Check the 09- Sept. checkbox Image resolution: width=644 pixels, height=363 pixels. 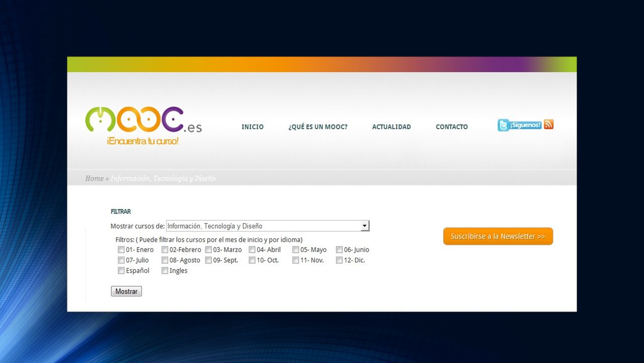pyautogui.click(x=208, y=260)
